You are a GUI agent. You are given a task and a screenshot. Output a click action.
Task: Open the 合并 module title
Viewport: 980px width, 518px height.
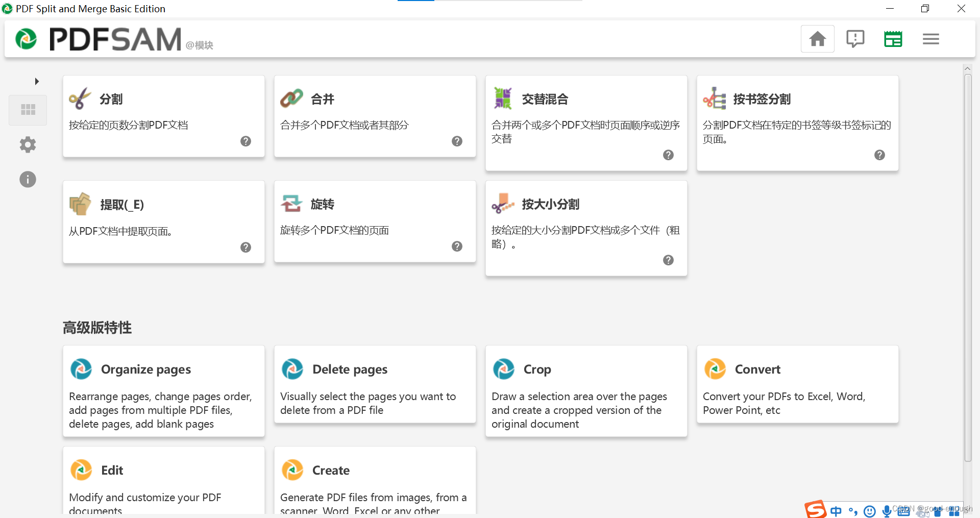[323, 99]
